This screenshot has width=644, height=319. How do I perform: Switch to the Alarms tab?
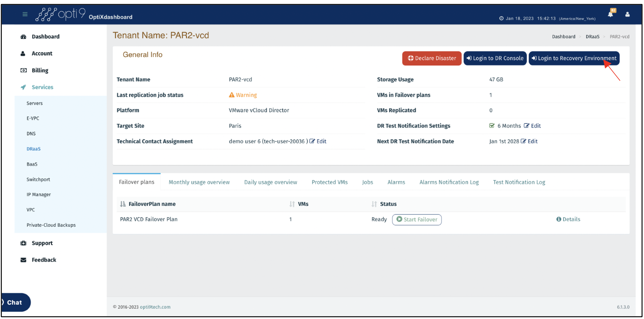(396, 182)
